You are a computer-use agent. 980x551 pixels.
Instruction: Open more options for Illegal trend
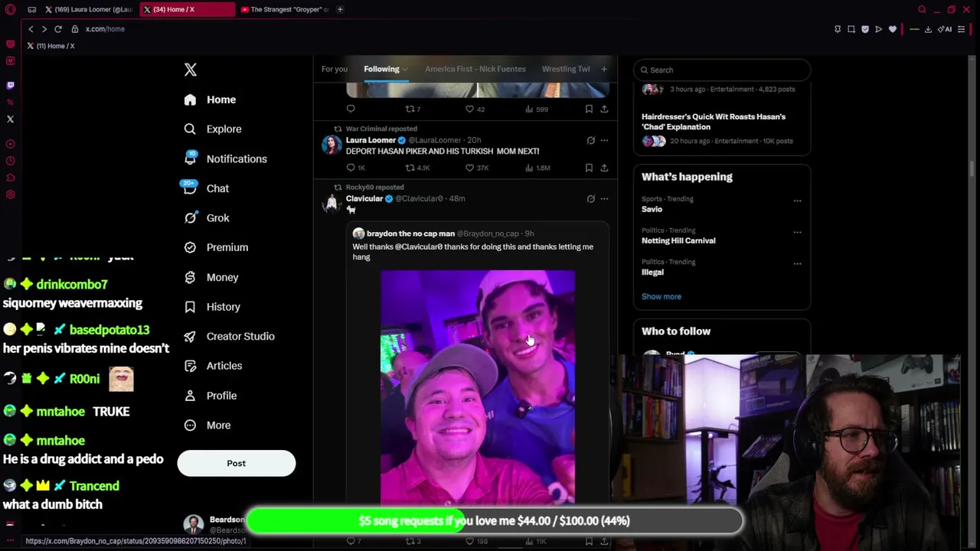[x=797, y=263]
